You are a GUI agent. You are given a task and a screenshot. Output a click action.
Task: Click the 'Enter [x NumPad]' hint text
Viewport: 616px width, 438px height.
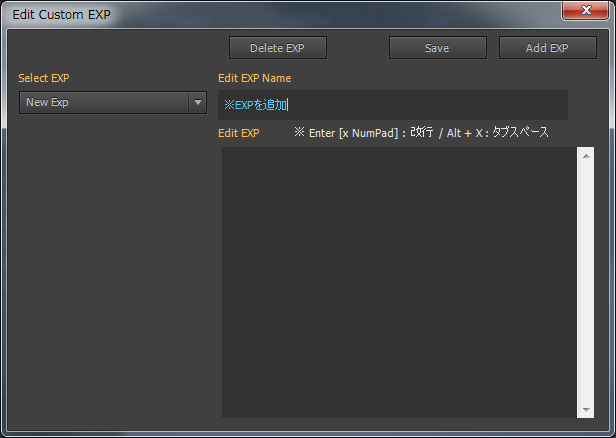(354, 133)
